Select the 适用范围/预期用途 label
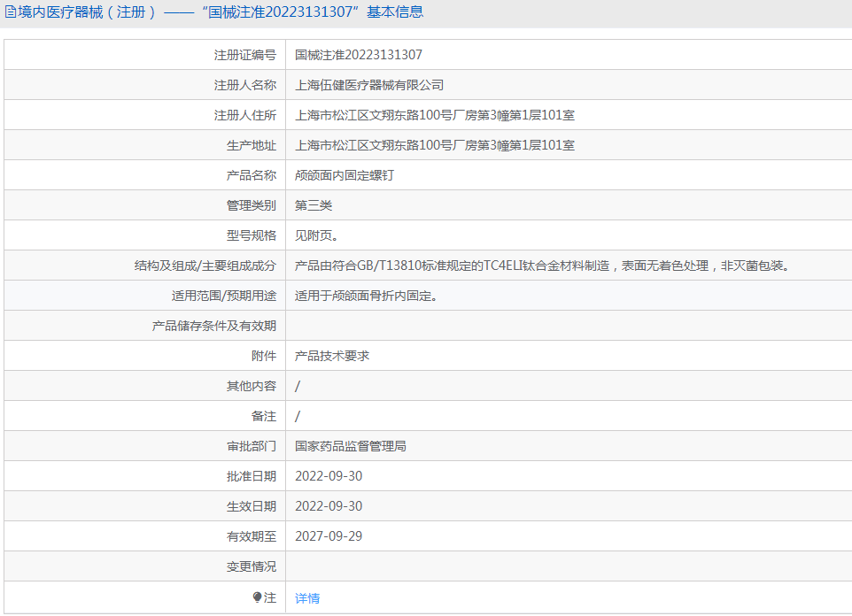 click(x=224, y=296)
